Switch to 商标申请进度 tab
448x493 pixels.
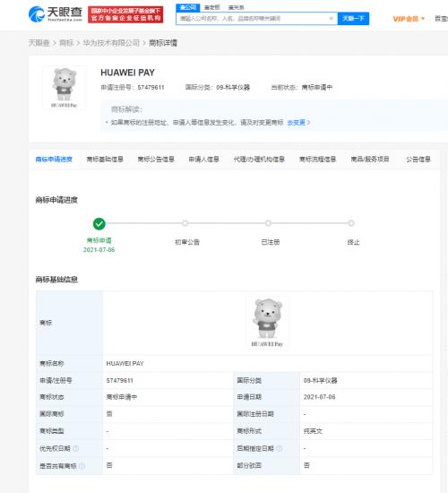click(54, 160)
